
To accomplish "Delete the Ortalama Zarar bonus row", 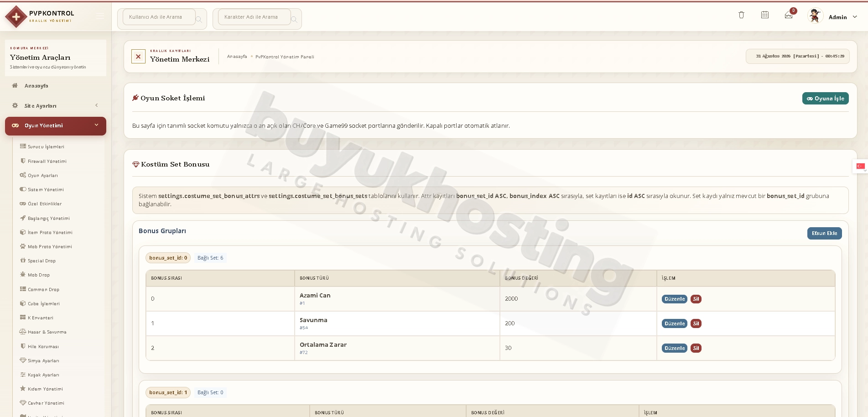I will pos(696,349).
